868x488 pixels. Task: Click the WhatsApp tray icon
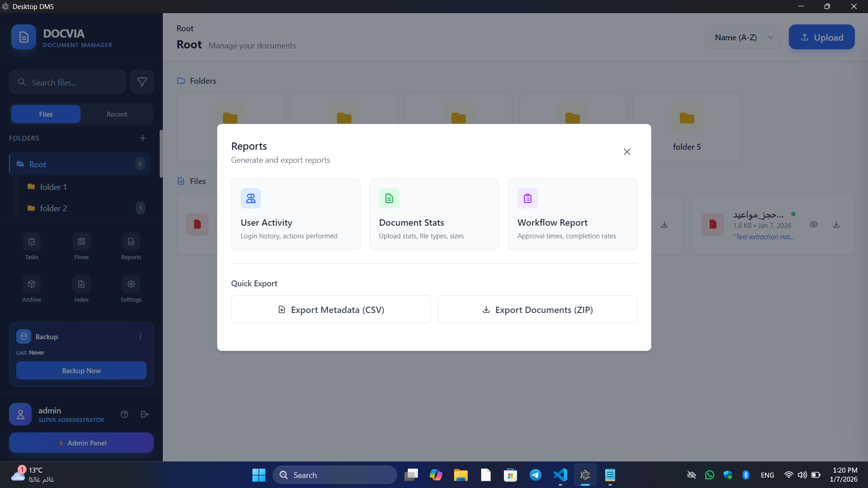[x=710, y=475]
